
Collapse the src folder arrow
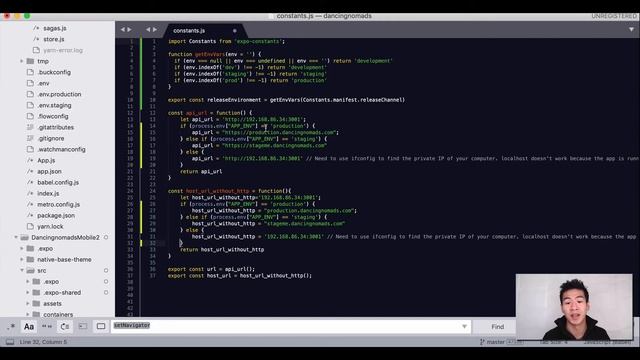pos(22,271)
